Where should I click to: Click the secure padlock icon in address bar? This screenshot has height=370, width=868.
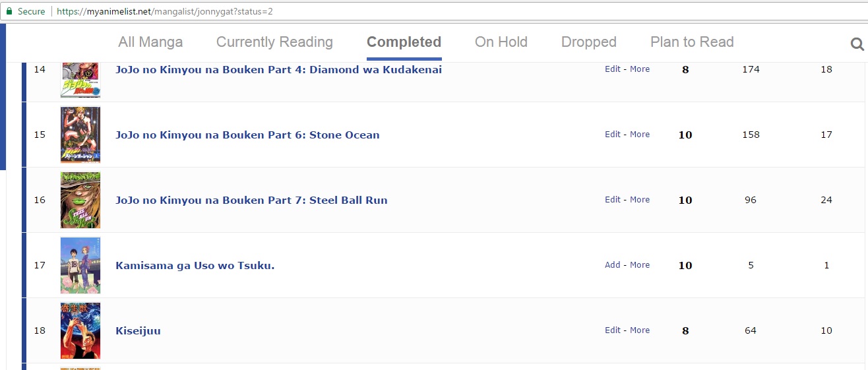[x=9, y=11]
